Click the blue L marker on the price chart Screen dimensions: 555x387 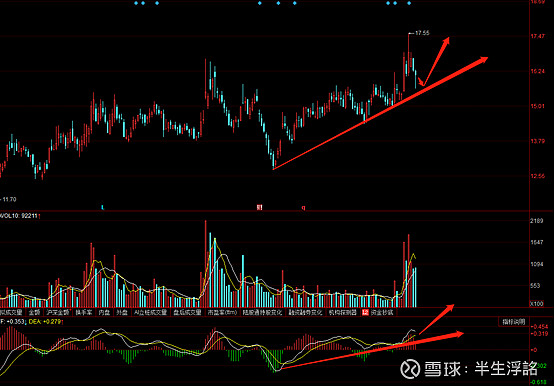click(103, 207)
